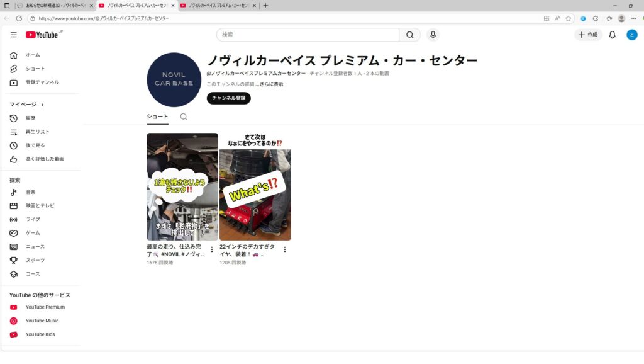Open options menu for the 最高の走り short
This screenshot has height=364, width=644.
[212, 249]
